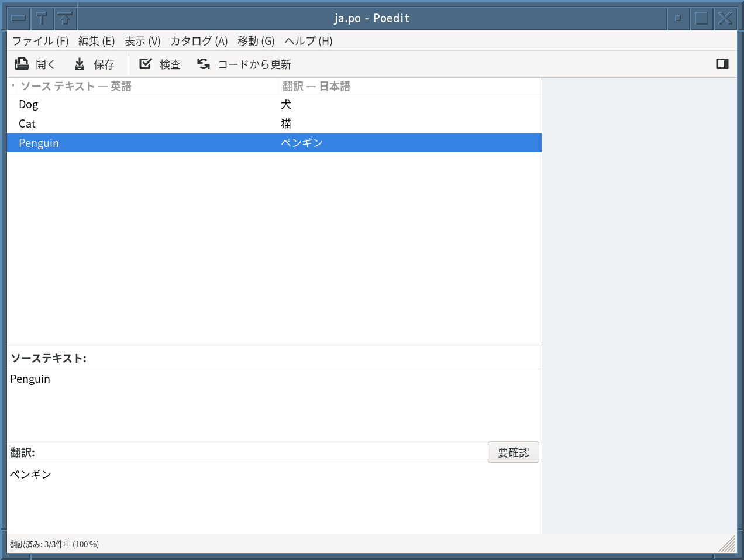Click the 保存 toolbar label
This screenshot has height=560, width=744.
click(104, 64)
